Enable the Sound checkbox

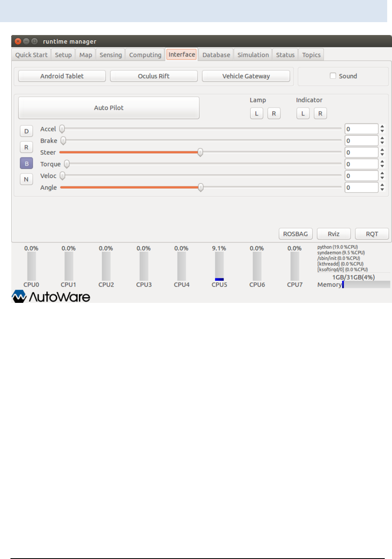pyautogui.click(x=333, y=76)
